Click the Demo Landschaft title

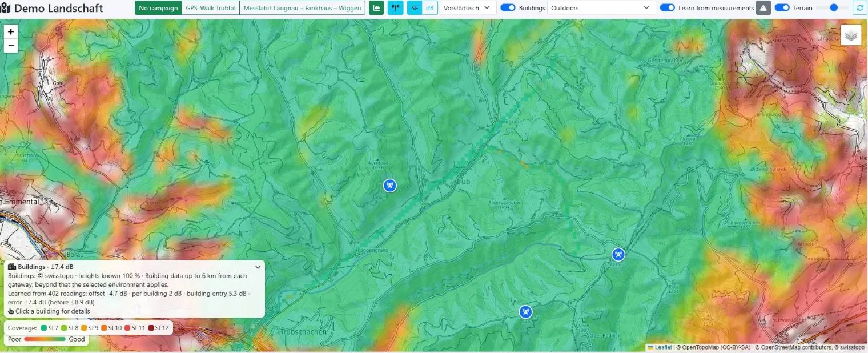pos(58,8)
